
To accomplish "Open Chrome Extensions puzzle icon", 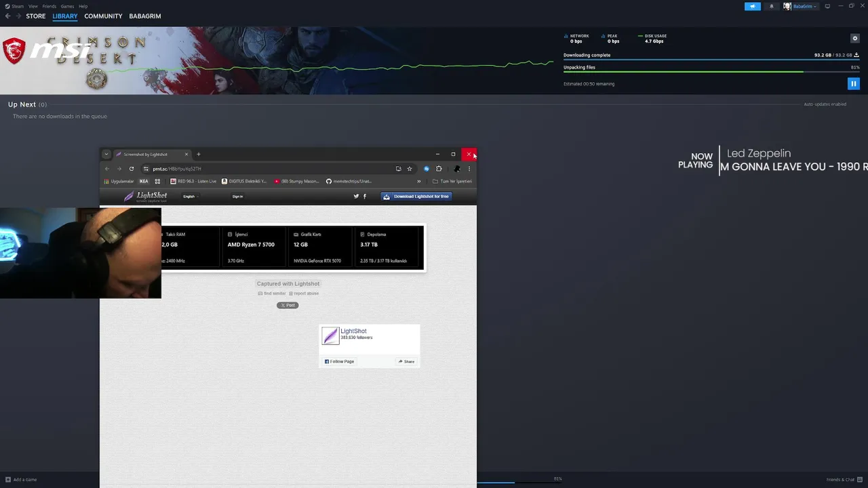I will (439, 169).
